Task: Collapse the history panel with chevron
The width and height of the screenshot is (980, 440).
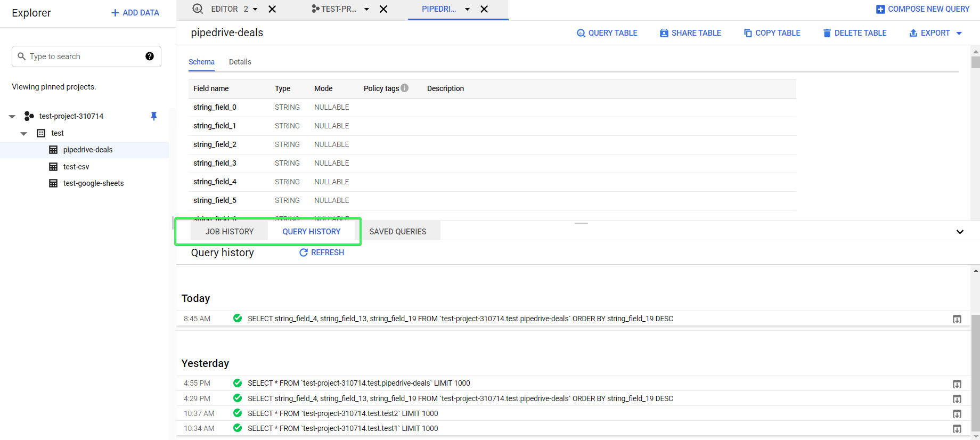Action: [960, 232]
